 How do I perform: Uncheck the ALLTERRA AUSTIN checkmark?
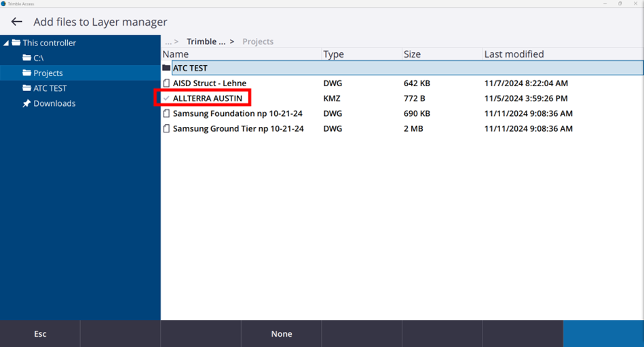pos(166,98)
